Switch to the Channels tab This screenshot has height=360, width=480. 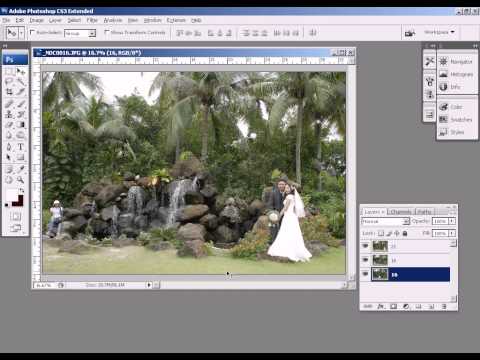point(401,212)
